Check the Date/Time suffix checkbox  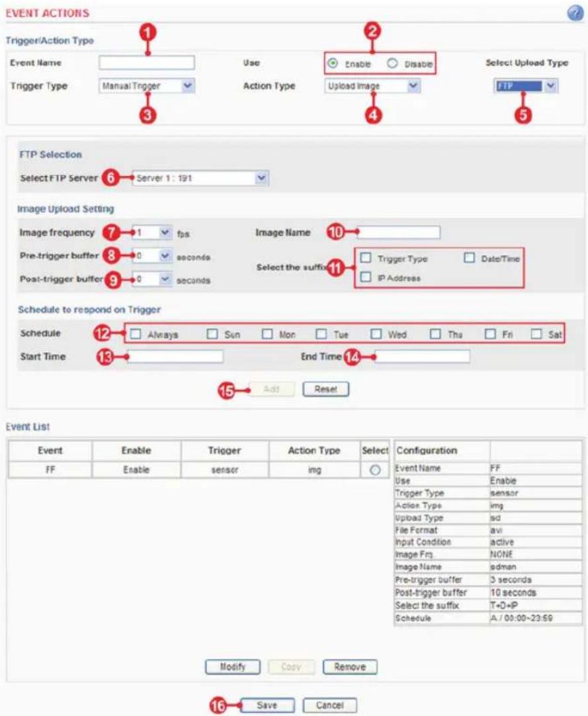click(470, 258)
